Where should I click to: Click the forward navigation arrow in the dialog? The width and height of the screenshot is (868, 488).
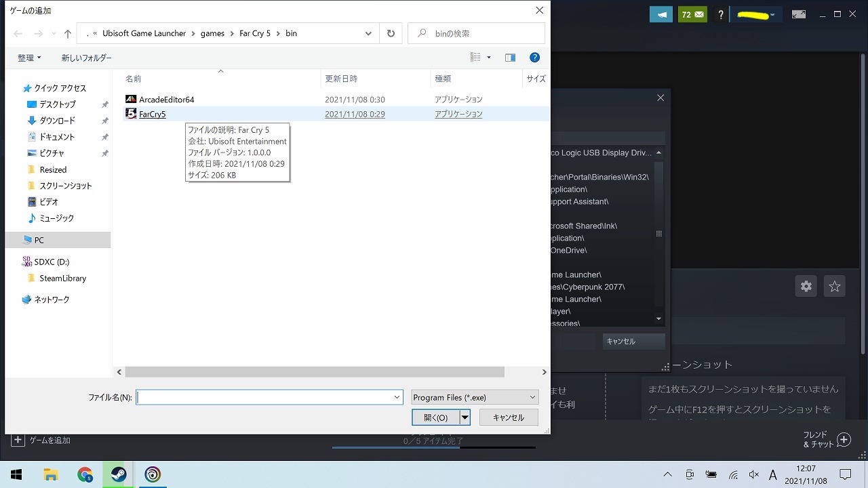[x=39, y=33]
